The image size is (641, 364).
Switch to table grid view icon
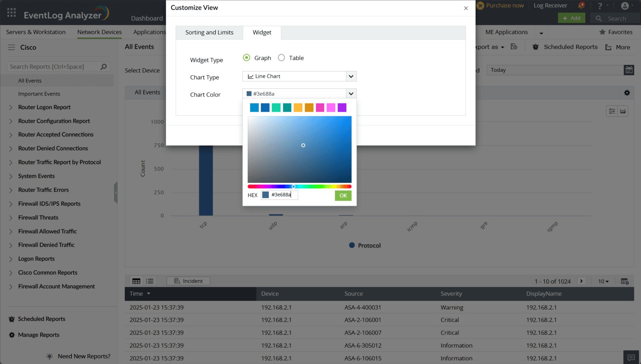136,281
